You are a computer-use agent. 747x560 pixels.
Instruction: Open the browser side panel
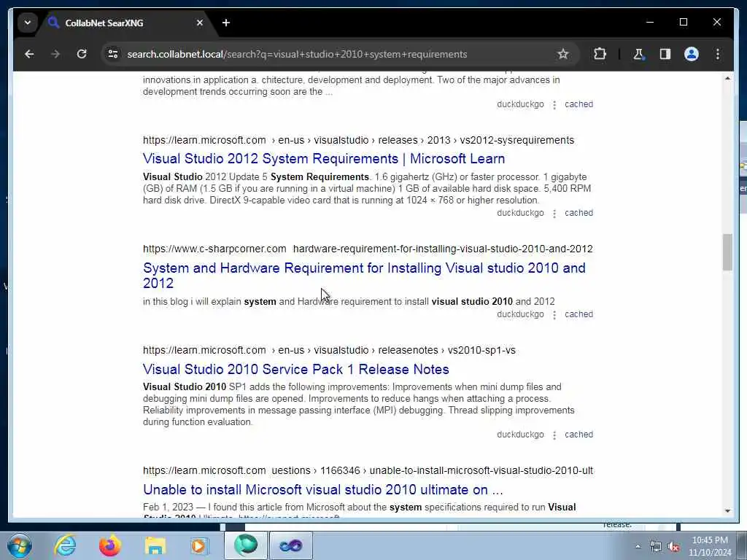[x=665, y=54]
